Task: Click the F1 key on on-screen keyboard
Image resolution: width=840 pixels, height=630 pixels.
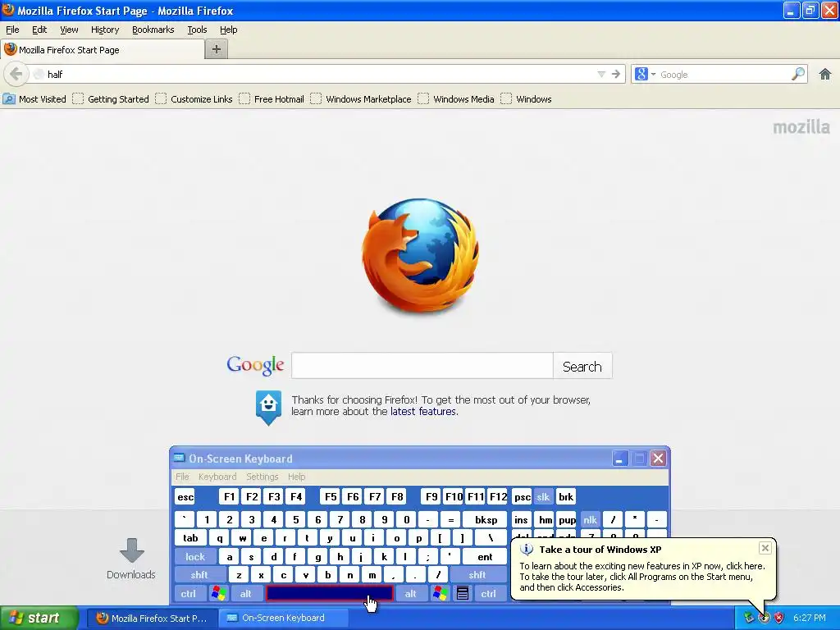Action: (229, 496)
